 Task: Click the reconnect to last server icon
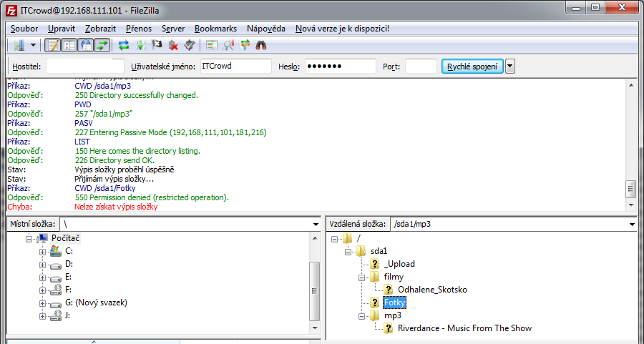coord(189,45)
